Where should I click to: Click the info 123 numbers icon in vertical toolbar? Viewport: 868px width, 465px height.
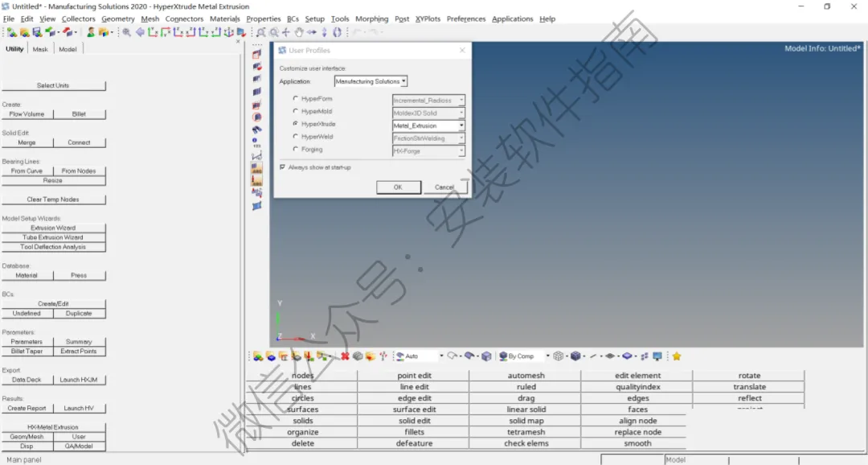256,142
